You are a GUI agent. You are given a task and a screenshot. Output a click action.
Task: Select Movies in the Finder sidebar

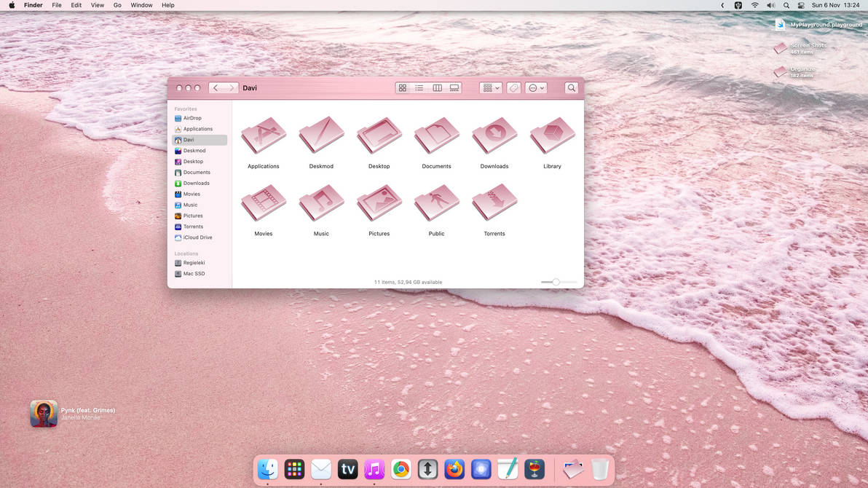[200, 194]
